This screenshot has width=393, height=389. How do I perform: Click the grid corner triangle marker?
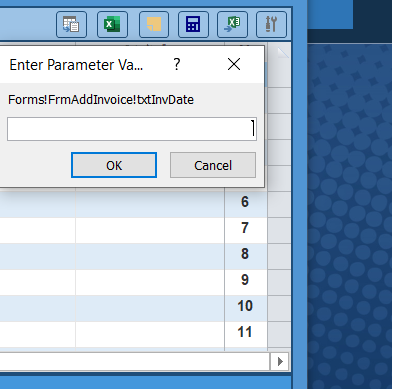[x=283, y=53]
